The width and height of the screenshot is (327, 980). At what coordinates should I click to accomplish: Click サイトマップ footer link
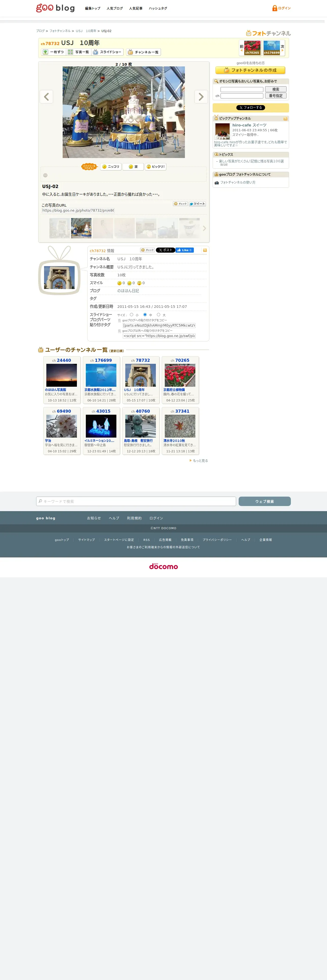pos(86,540)
